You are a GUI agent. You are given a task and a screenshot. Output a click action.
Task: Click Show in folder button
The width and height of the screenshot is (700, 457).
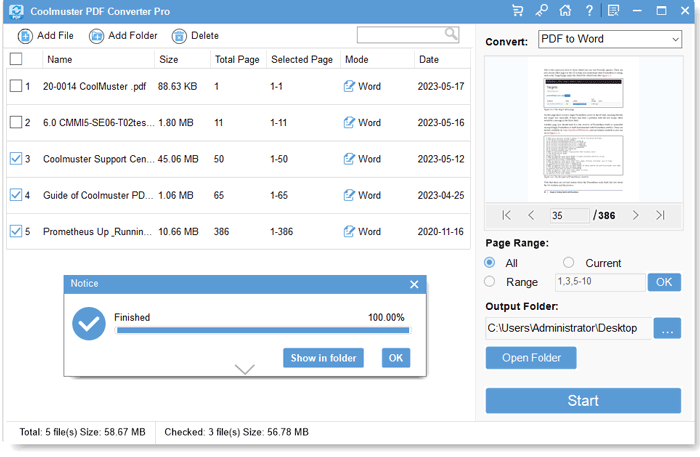coord(323,358)
